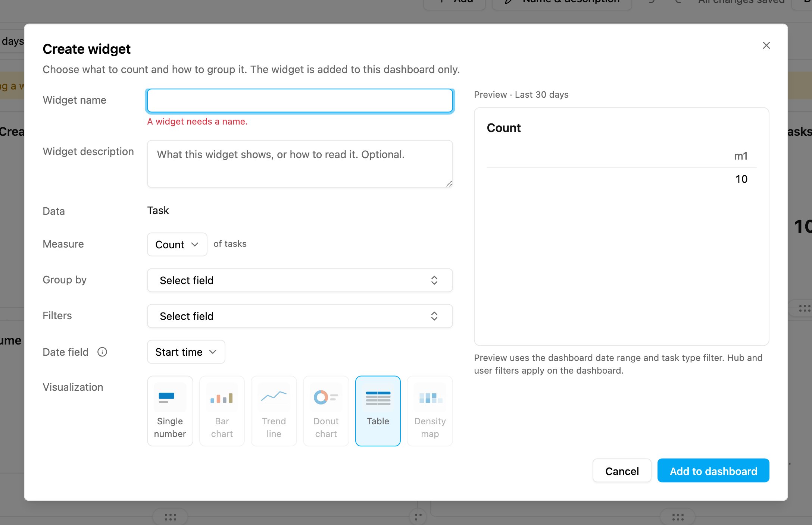This screenshot has width=812, height=525.
Task: Focus the Widget name input
Action: (x=300, y=101)
